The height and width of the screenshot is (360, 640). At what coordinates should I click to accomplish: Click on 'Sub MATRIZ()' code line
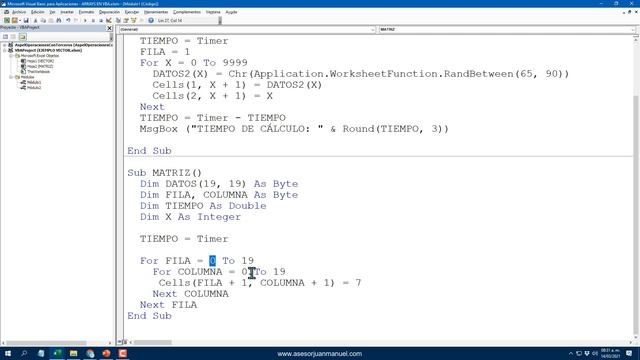point(164,173)
